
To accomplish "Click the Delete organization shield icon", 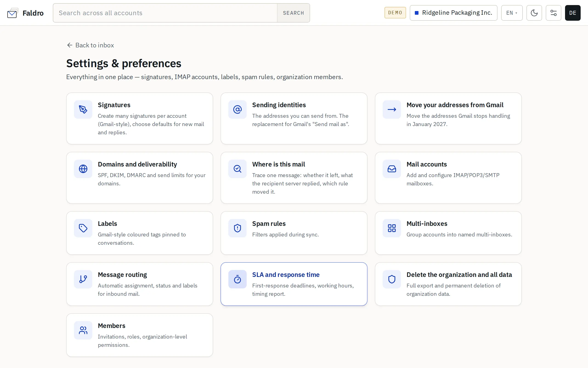I will coord(392,279).
